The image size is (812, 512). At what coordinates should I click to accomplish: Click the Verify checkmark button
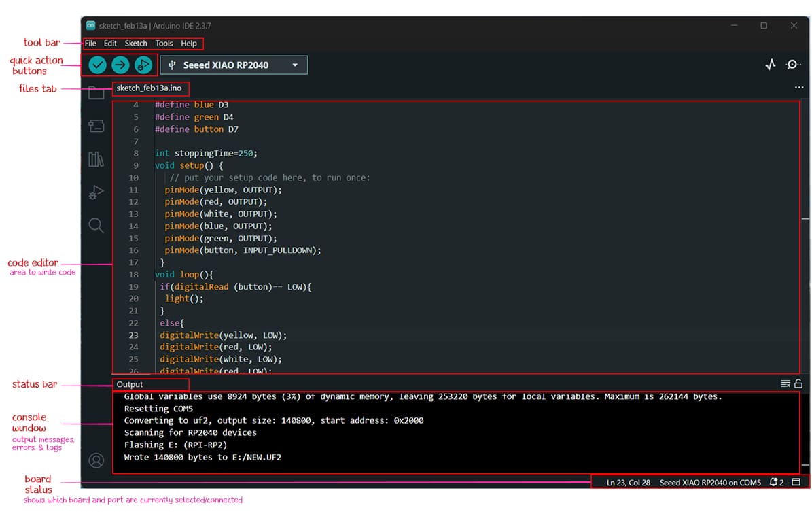[x=97, y=65]
